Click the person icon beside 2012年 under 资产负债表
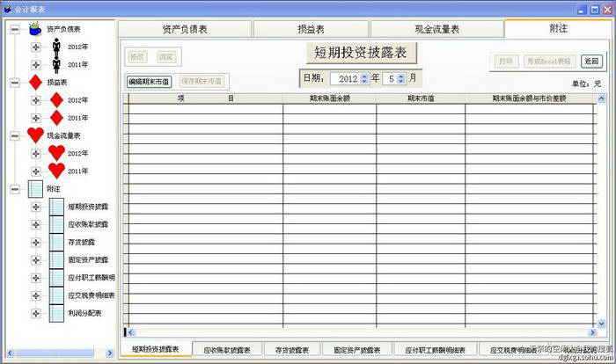Image resolution: width=616 pixels, height=364 pixels. tap(56, 47)
